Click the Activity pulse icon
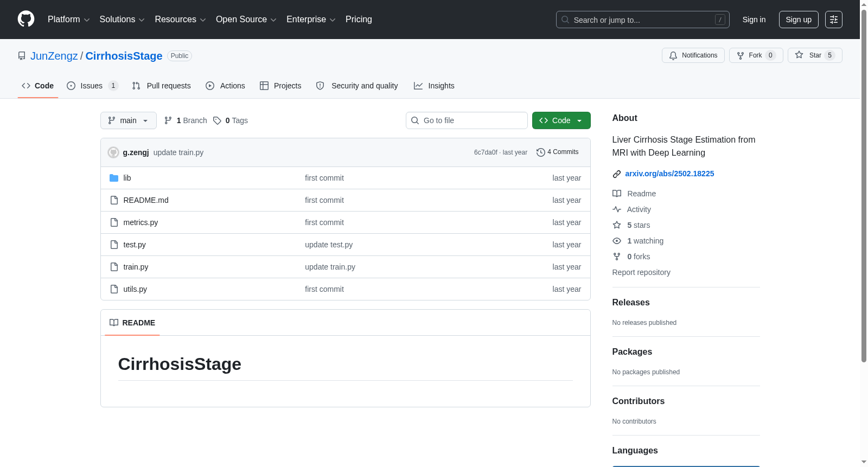 click(x=617, y=209)
